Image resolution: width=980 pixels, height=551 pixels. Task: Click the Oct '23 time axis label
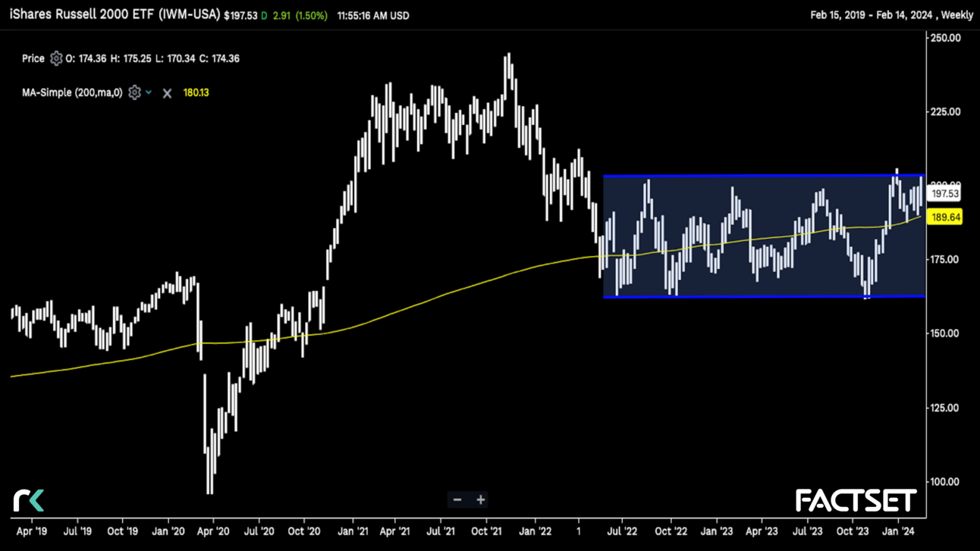(853, 531)
